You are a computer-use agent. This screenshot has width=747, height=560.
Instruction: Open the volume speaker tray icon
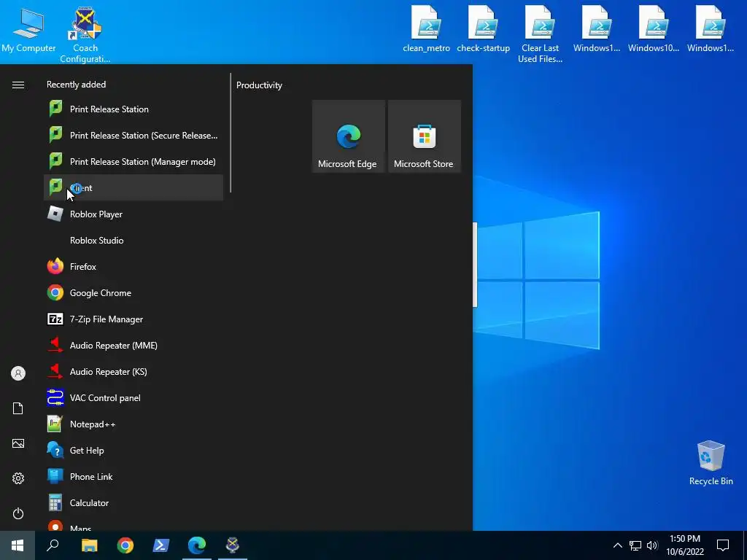coord(652,545)
